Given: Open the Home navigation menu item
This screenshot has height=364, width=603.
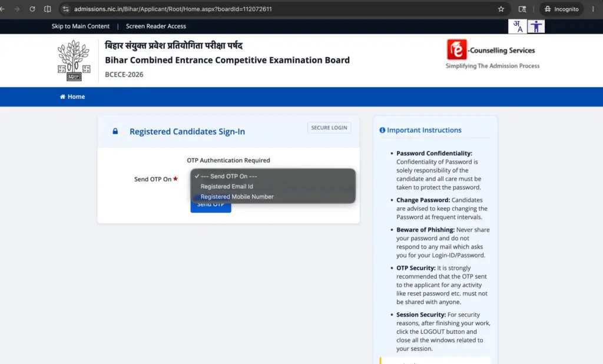Looking at the screenshot, I should (72, 97).
